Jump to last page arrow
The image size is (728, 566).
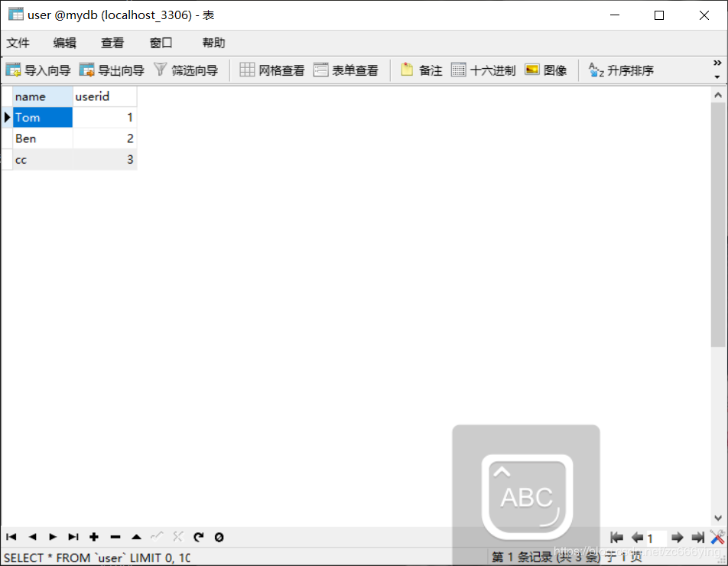(697, 538)
